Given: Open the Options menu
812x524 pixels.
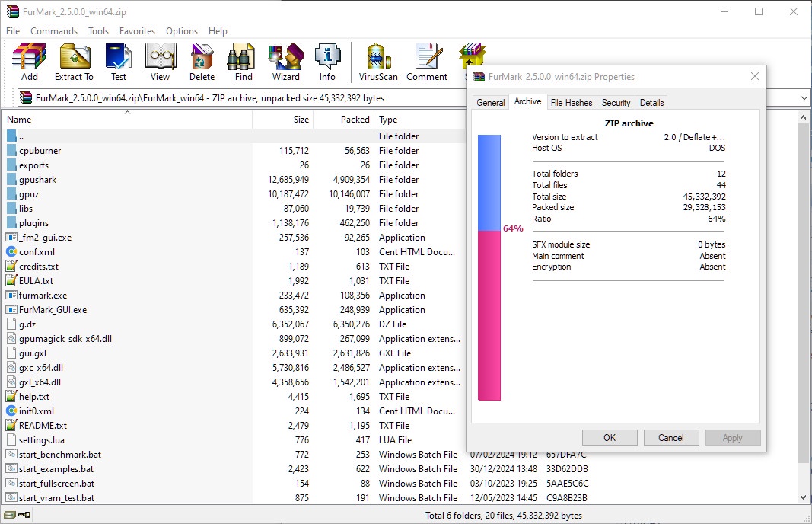Looking at the screenshot, I should click(x=182, y=31).
